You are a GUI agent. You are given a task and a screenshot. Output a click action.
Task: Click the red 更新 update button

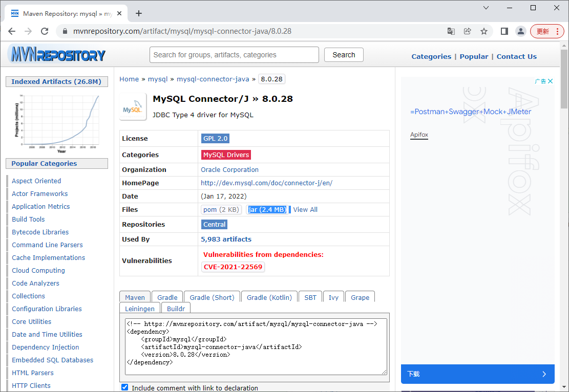[547, 31]
